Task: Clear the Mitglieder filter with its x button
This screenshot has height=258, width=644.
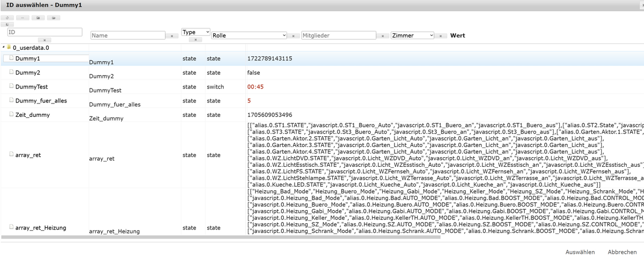Action: click(x=382, y=36)
